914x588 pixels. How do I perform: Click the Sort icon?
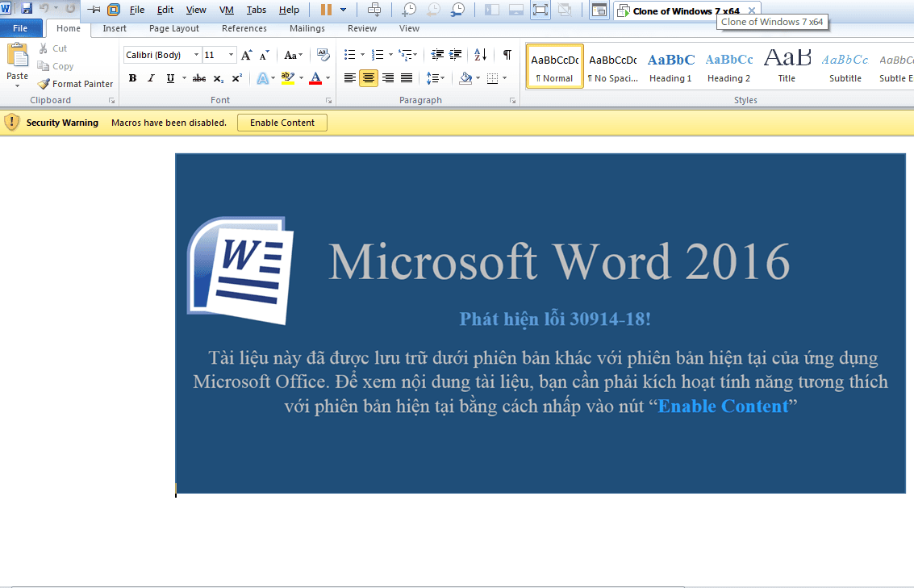(480, 55)
